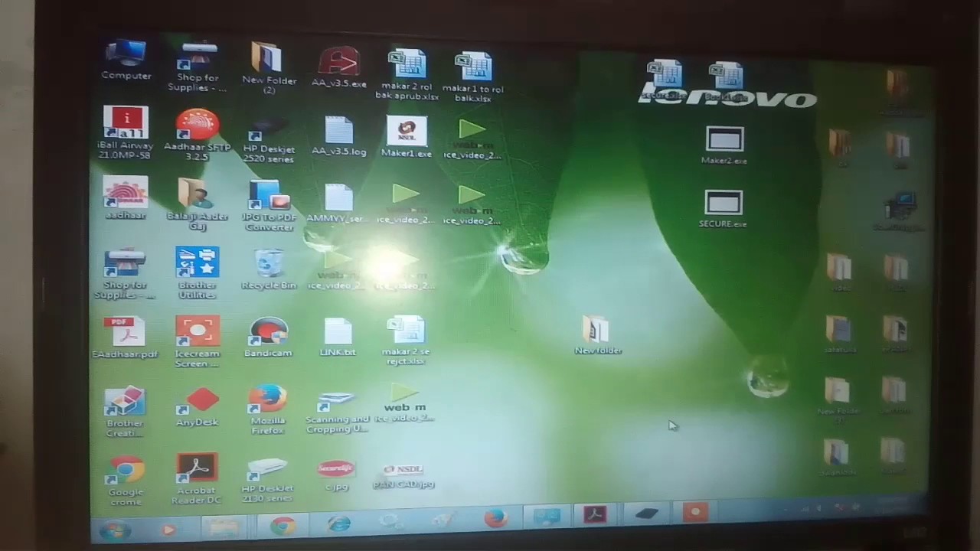Screen dimensions: 980x551
Task: Open makar 1 to rol bak.xlsx spreadsheet
Action: [473, 77]
